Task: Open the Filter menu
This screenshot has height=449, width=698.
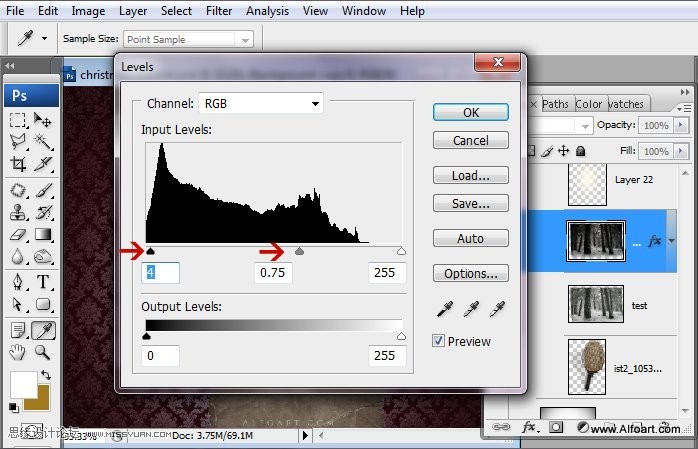Action: [219, 11]
